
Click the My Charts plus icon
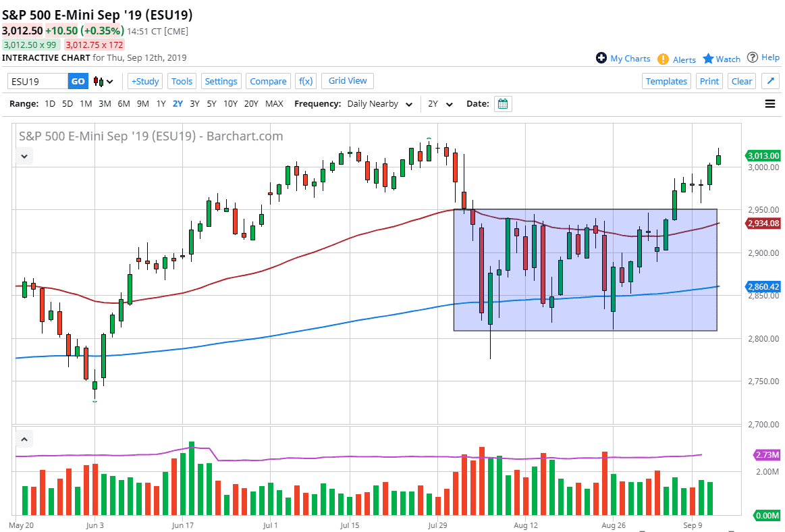(601, 58)
